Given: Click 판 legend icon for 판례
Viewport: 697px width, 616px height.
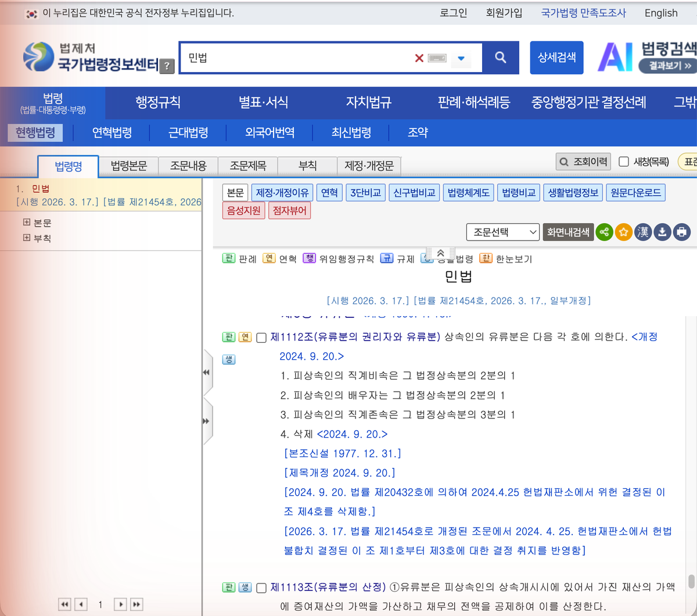Looking at the screenshot, I should pyautogui.click(x=229, y=258).
